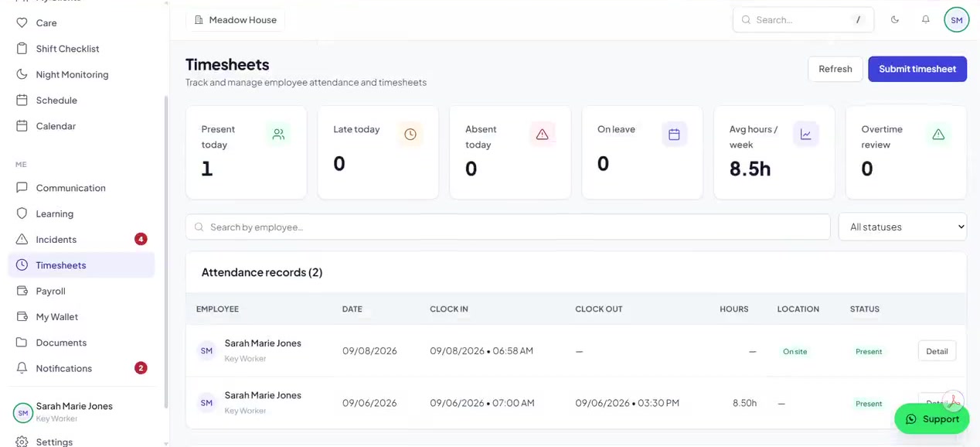Click the Shift Checklist clipboard icon
Screen dimensions: 980x447
(x=22, y=49)
